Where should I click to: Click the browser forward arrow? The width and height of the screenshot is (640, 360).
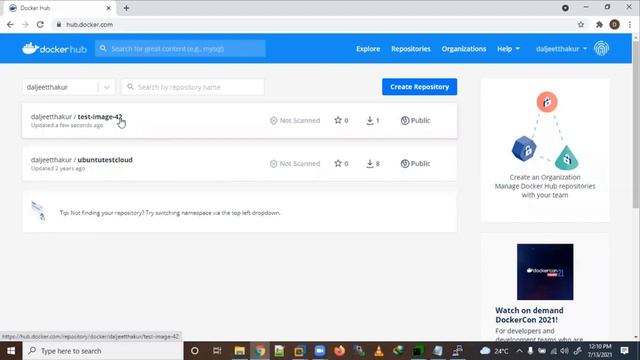[25, 24]
